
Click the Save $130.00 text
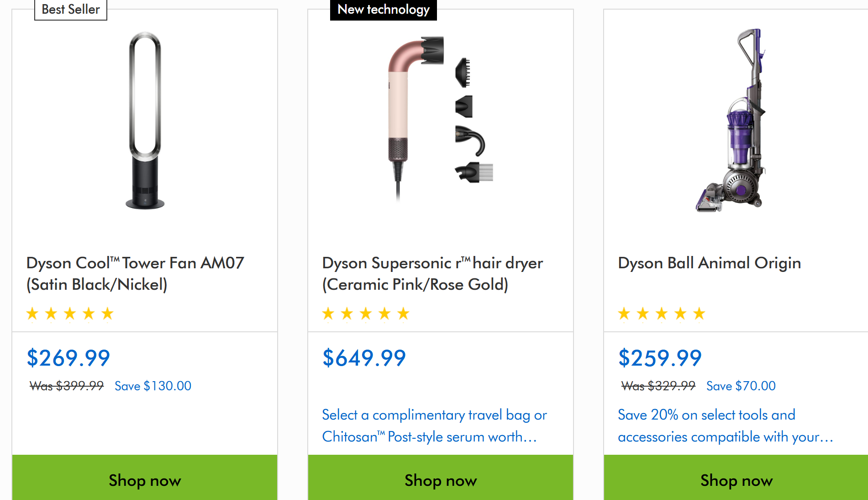click(x=153, y=386)
